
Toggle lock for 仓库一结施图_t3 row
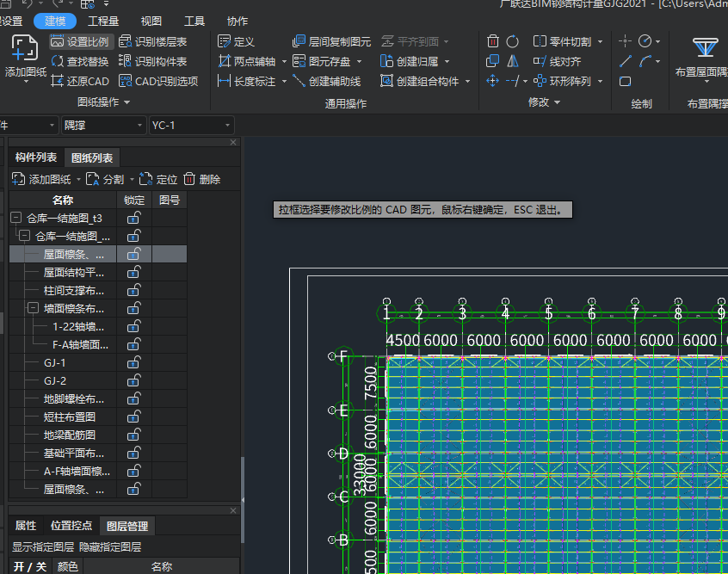point(133,218)
